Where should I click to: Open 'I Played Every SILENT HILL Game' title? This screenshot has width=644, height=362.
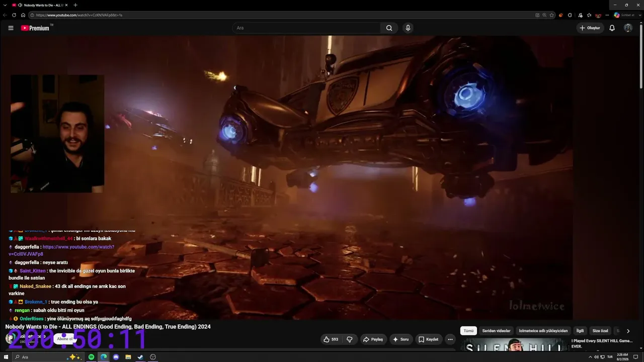click(602, 343)
